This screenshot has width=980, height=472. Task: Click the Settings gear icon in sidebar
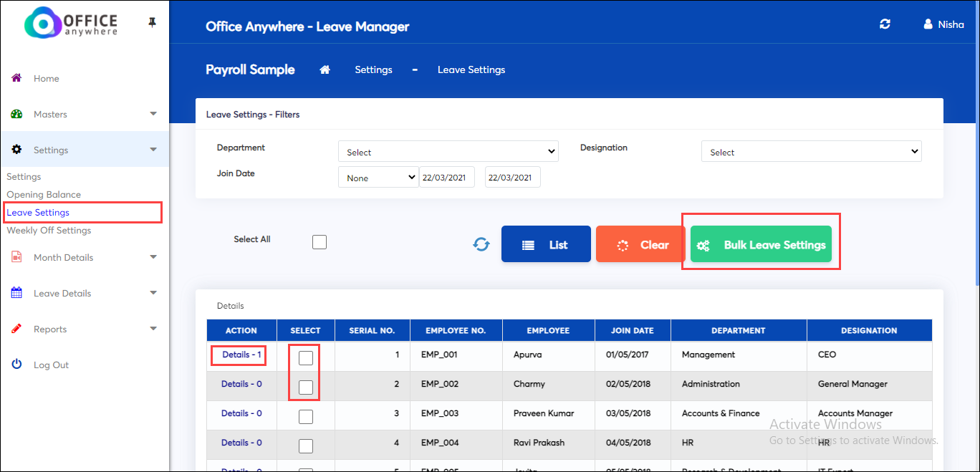point(16,150)
